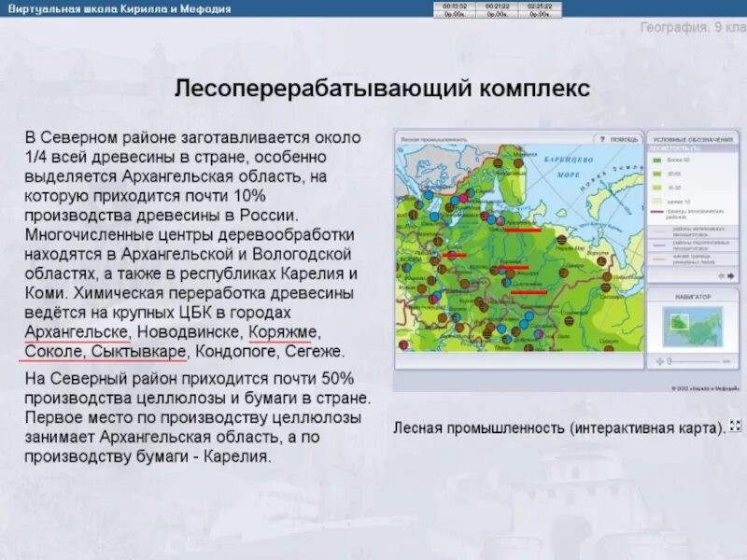Screen dimensions: 747x560
Task: Click the 'Более 60' dark green legend swatch
Action: (657, 161)
